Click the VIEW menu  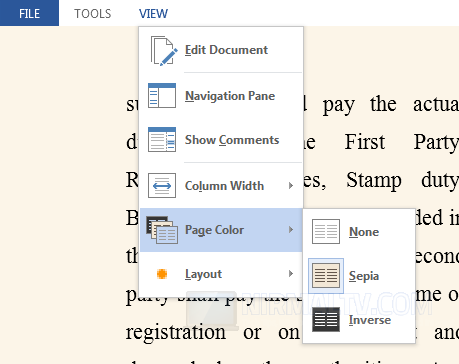[x=153, y=14]
